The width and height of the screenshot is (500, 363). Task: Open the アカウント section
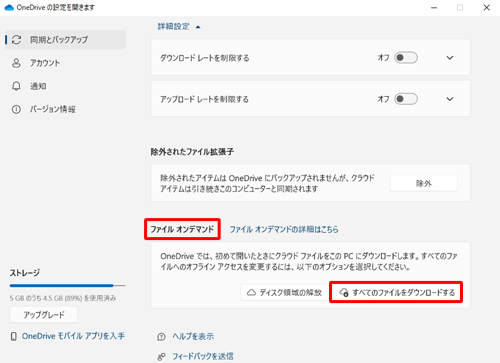pos(45,63)
